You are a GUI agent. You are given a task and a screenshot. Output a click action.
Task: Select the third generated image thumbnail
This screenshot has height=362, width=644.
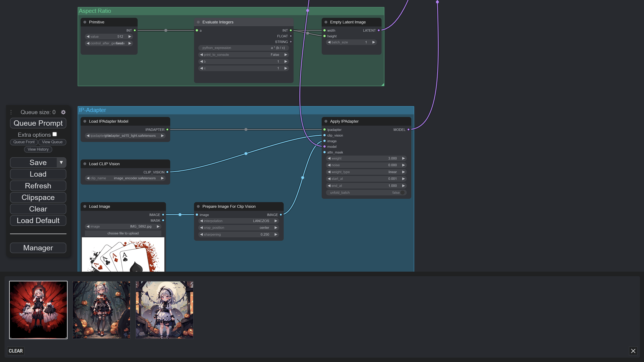(x=164, y=310)
